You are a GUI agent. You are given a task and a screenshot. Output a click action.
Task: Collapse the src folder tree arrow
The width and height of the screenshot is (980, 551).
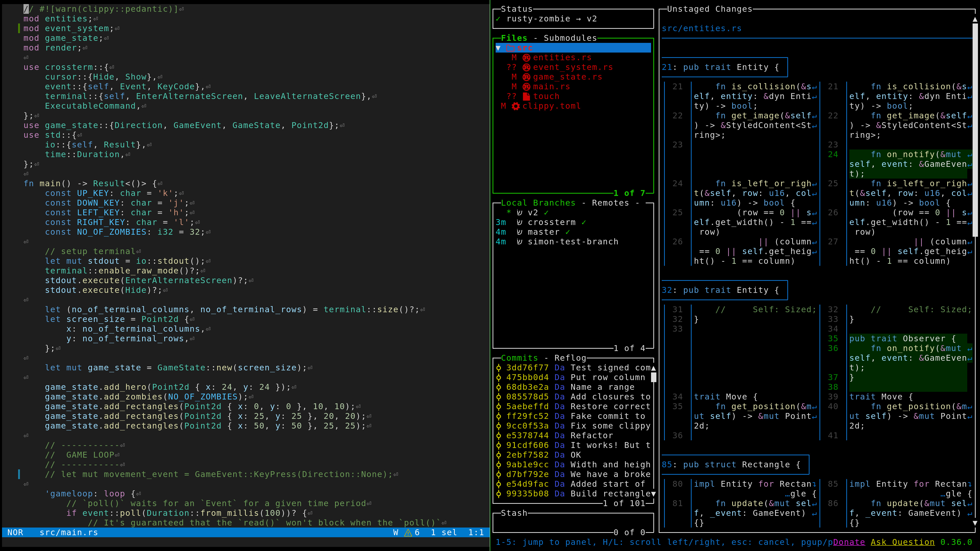point(498,48)
